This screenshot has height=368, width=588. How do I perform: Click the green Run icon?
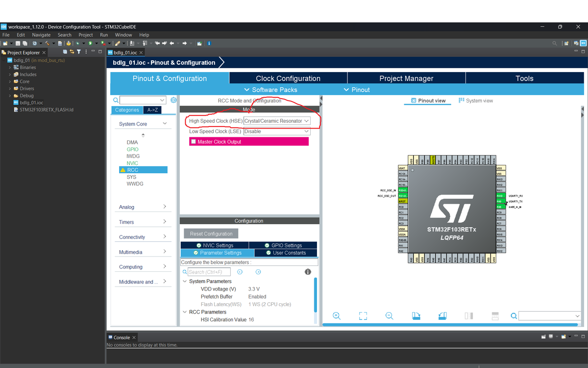pos(90,43)
